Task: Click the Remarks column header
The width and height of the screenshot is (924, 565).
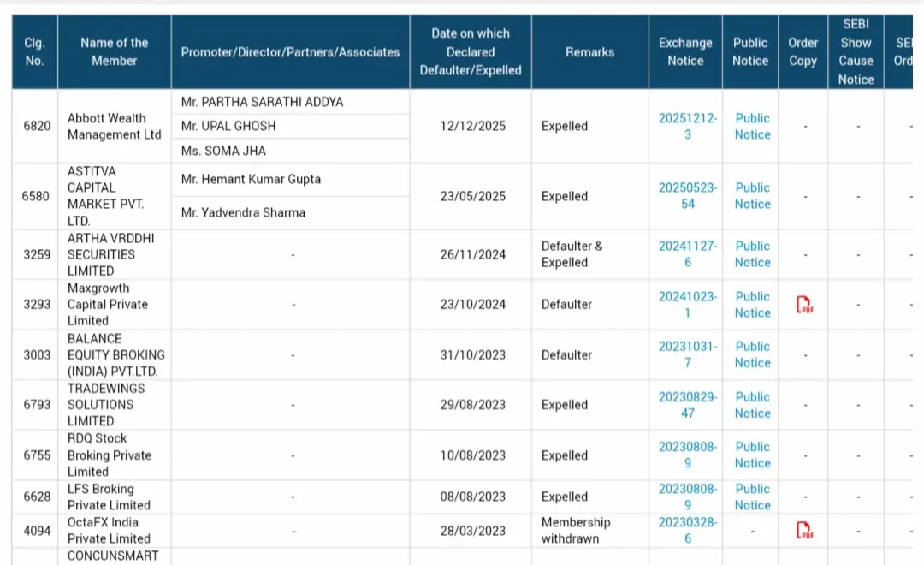Action: 589,51
